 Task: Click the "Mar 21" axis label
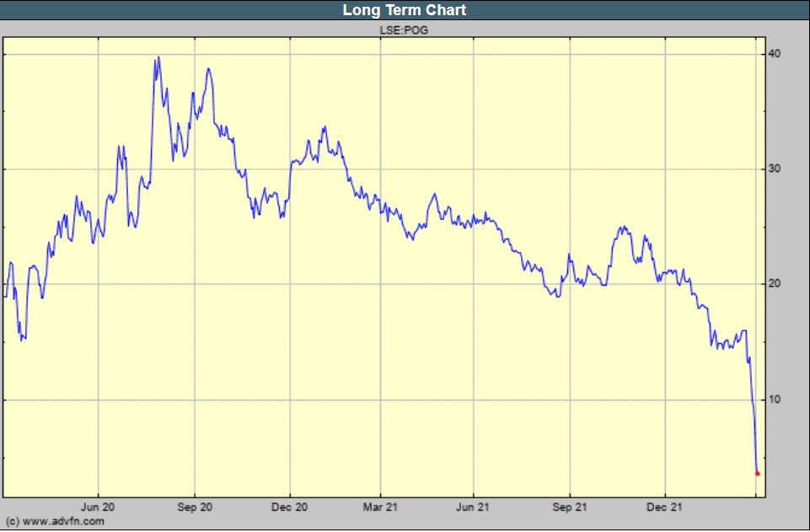click(x=380, y=508)
